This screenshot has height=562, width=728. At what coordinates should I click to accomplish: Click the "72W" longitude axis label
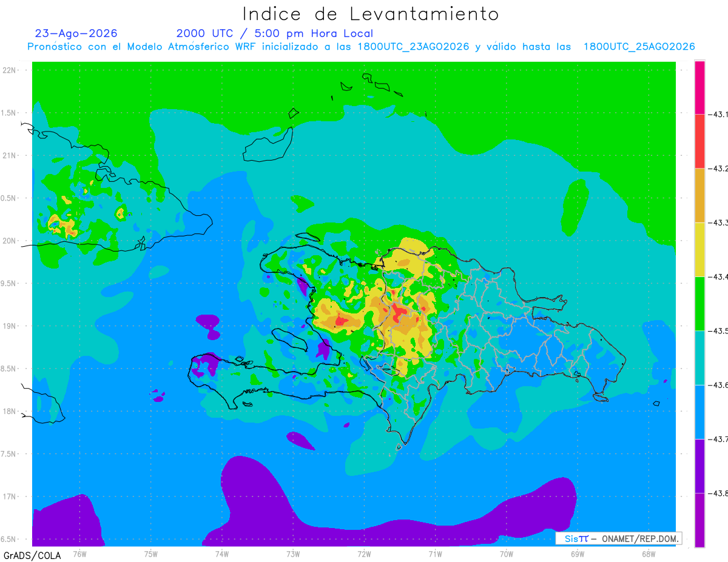(364, 554)
